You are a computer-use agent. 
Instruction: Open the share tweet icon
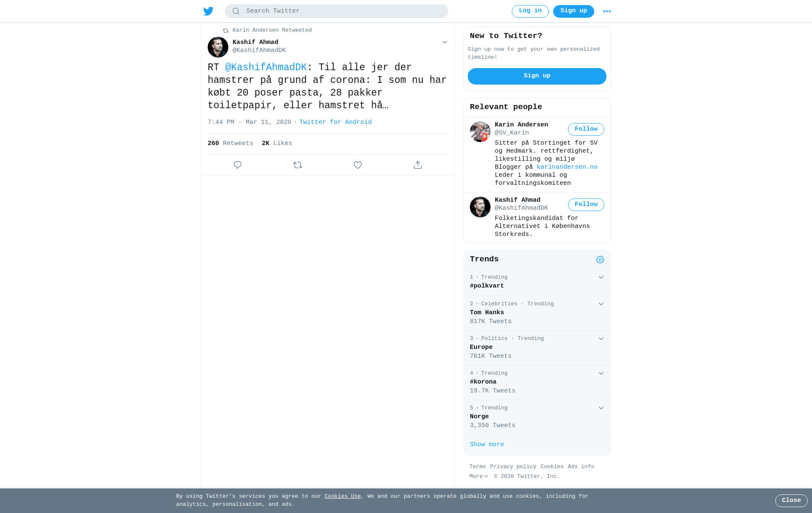point(418,165)
